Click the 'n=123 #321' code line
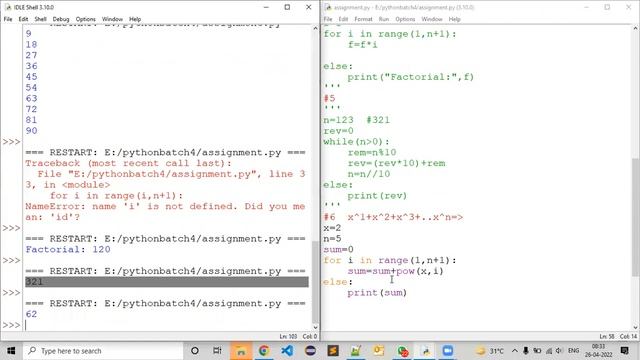 point(356,120)
